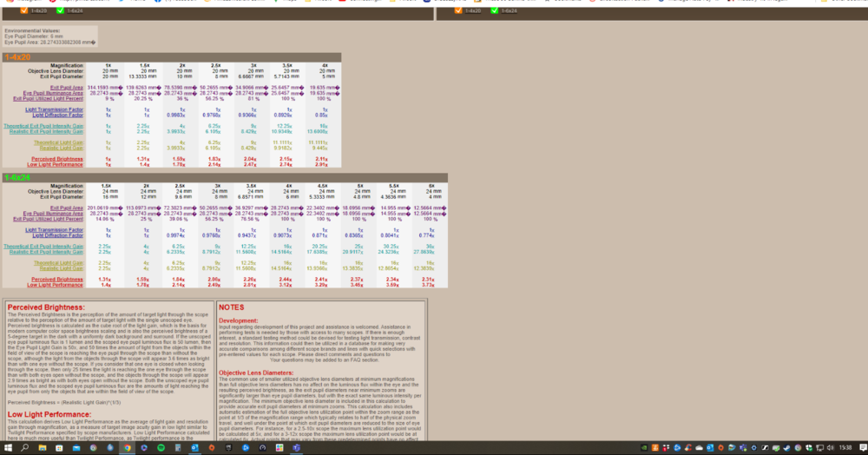Open Low Light Performance link in 1-6x24 table
868x455 pixels.
tap(56, 284)
